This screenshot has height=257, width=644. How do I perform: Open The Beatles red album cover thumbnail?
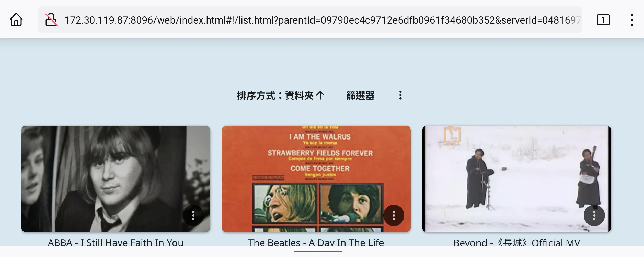click(316, 179)
